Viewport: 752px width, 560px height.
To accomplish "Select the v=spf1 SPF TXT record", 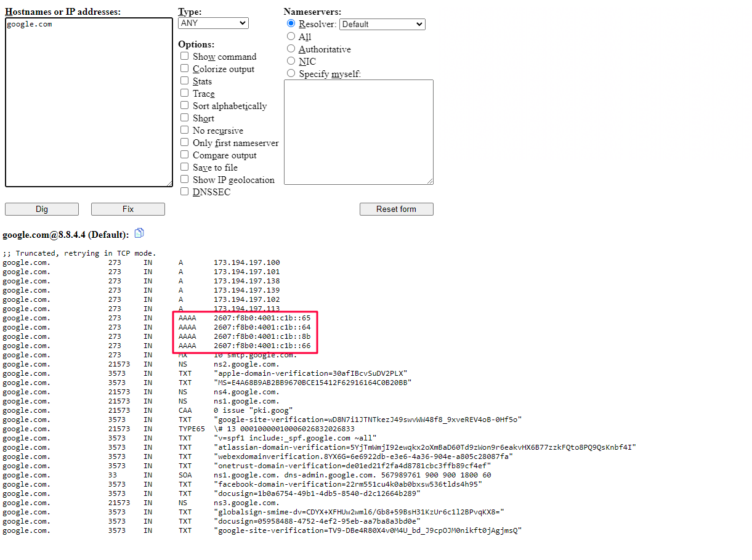I will (x=295, y=438).
